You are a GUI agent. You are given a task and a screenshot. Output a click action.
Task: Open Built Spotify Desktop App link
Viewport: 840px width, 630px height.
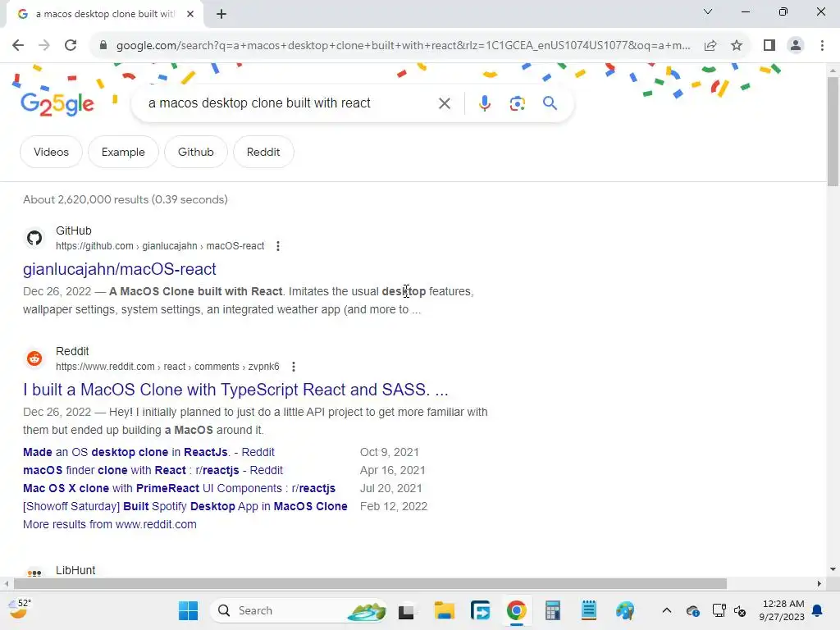[x=185, y=506]
